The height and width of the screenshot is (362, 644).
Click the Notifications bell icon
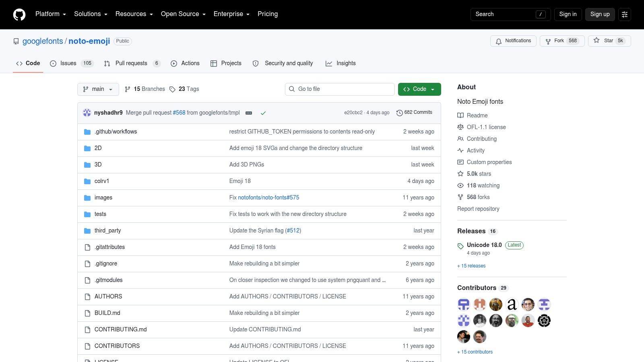coord(499,41)
